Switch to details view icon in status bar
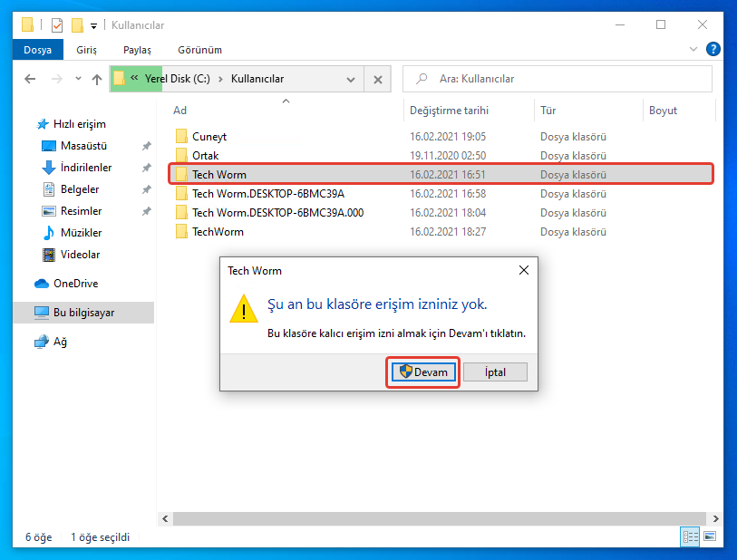This screenshot has height=560, width=737. (691, 537)
